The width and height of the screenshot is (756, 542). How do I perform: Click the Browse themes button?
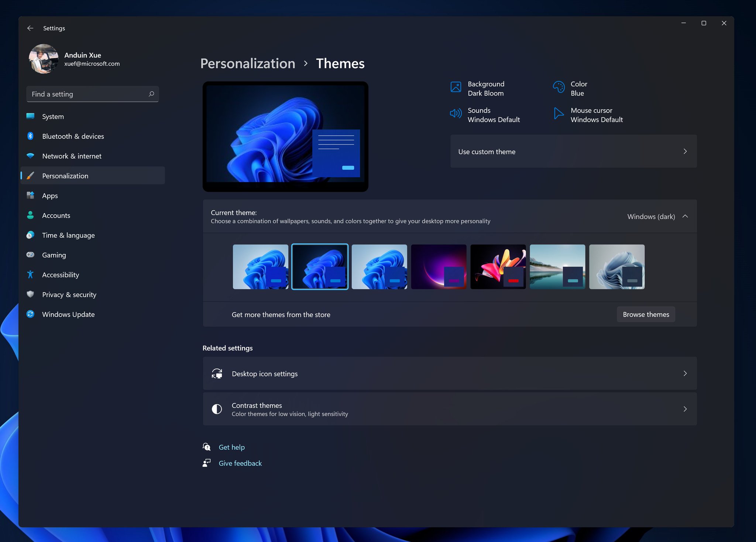tap(646, 314)
